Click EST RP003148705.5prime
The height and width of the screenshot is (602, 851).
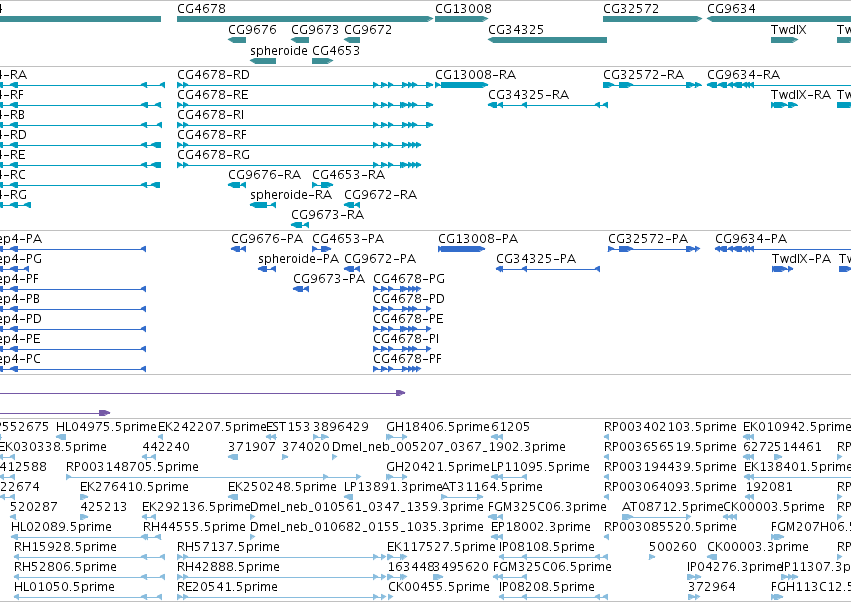pyautogui.click(x=213, y=477)
